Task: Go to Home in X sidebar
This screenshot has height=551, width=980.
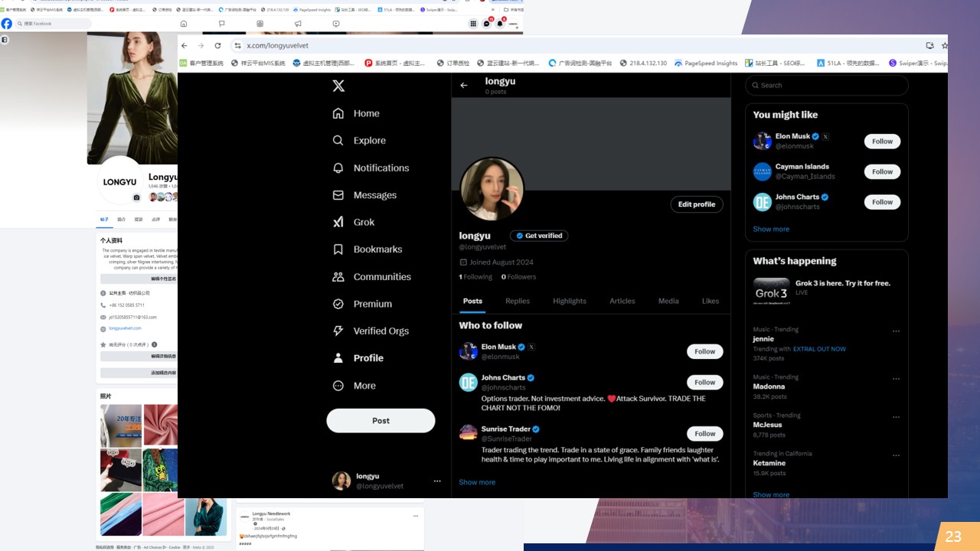Action: point(356,113)
